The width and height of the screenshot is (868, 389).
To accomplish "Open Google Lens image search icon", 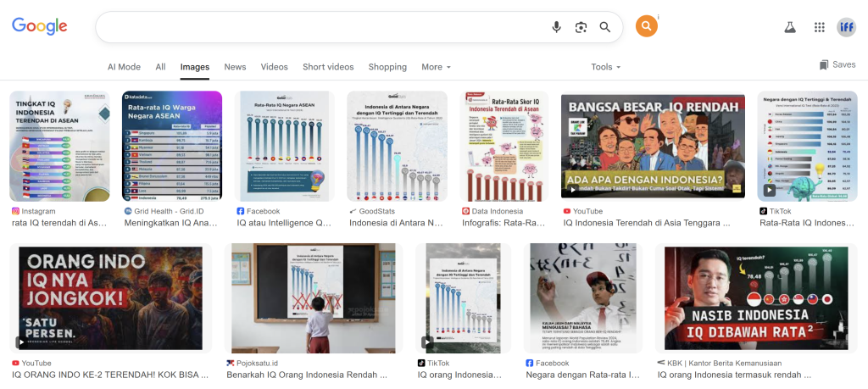I will tap(581, 27).
